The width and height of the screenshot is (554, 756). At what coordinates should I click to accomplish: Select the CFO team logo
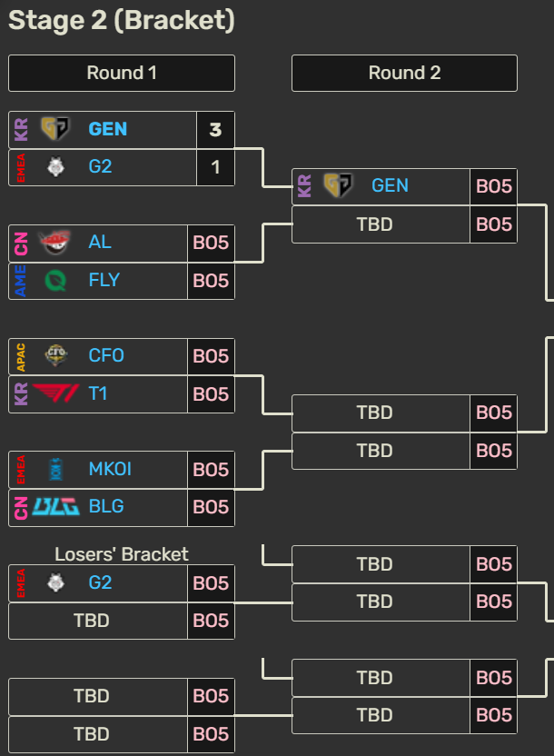tap(56, 355)
